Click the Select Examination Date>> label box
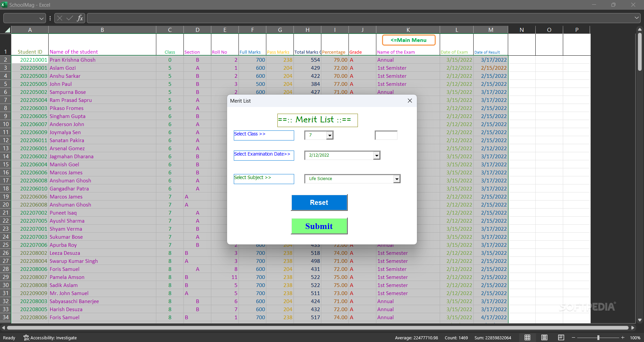 coord(264,155)
